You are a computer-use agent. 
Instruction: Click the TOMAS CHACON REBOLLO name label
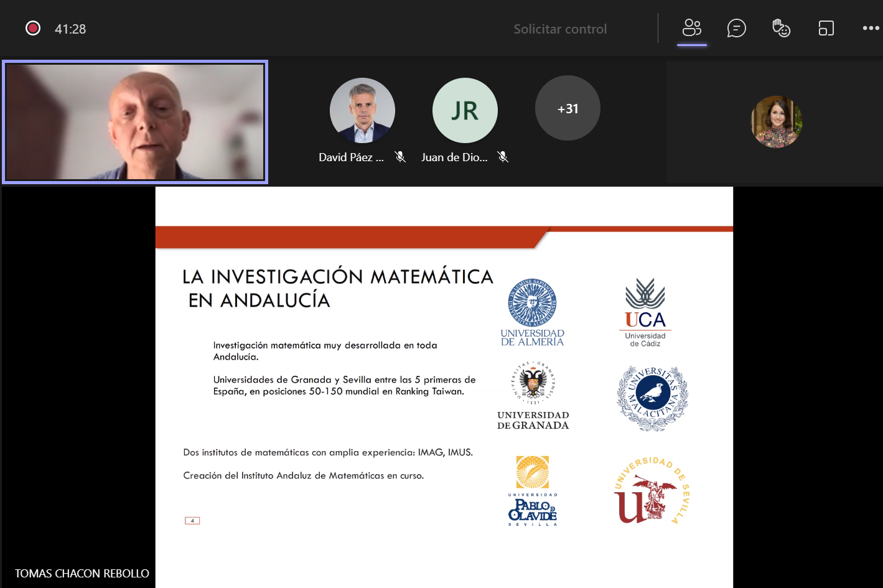[x=82, y=573]
